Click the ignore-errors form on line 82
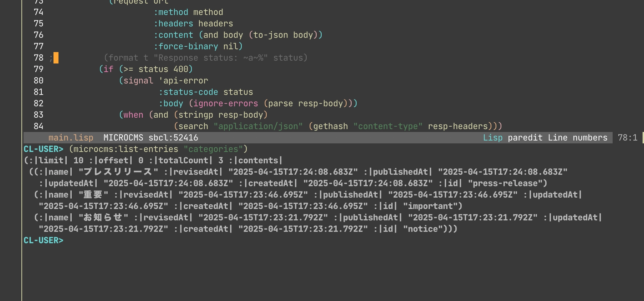 226,103
